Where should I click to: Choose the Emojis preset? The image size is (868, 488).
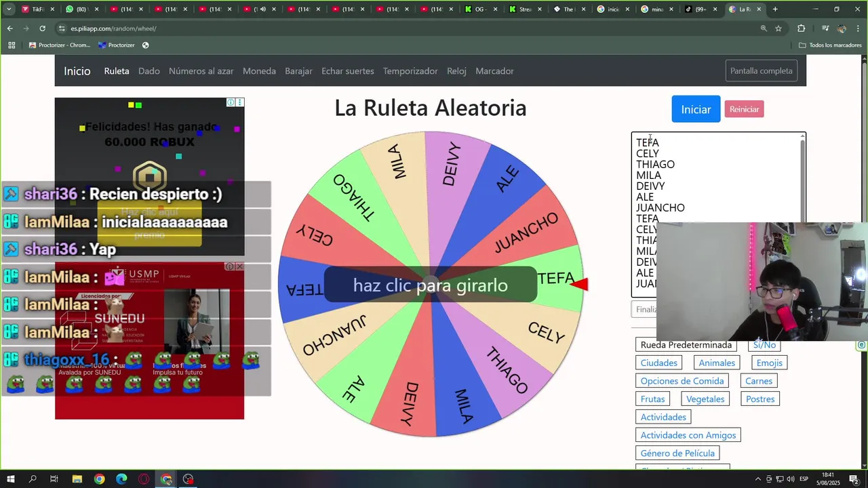[x=769, y=363]
